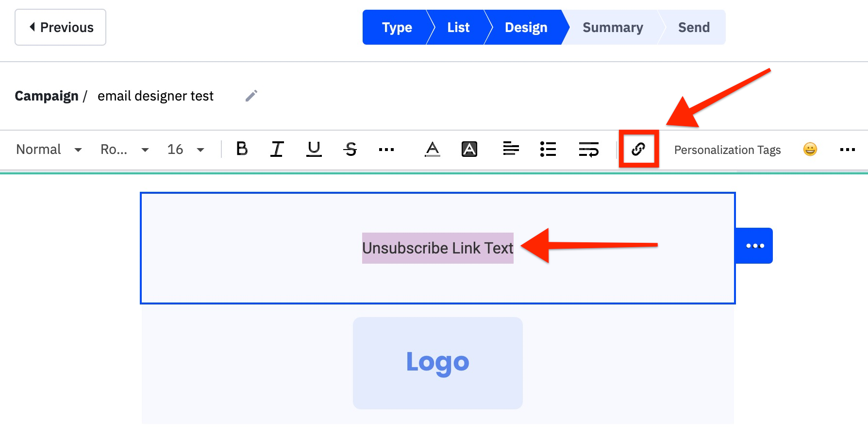
Task: Open Personalization Tags
Action: click(x=727, y=150)
